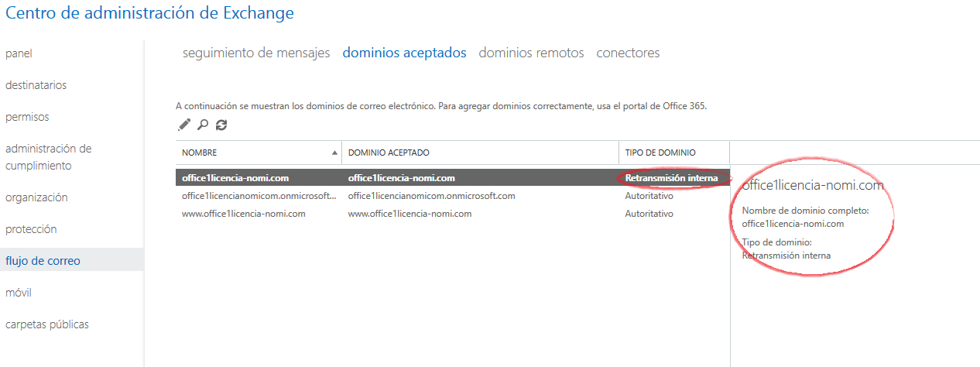Screen dimensions: 980x367
Task: Select row named office1licencia-nomi.com
Action: [453, 178]
